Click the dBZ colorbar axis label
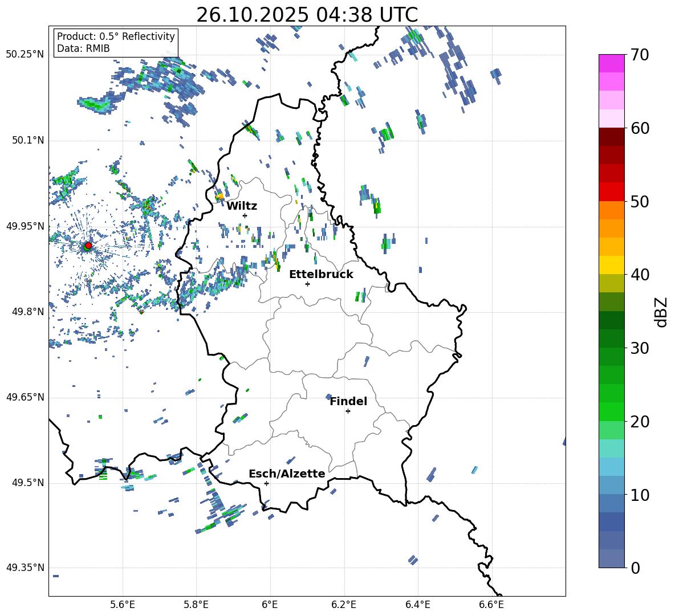Viewport: 675px width, 616px height. tap(661, 312)
